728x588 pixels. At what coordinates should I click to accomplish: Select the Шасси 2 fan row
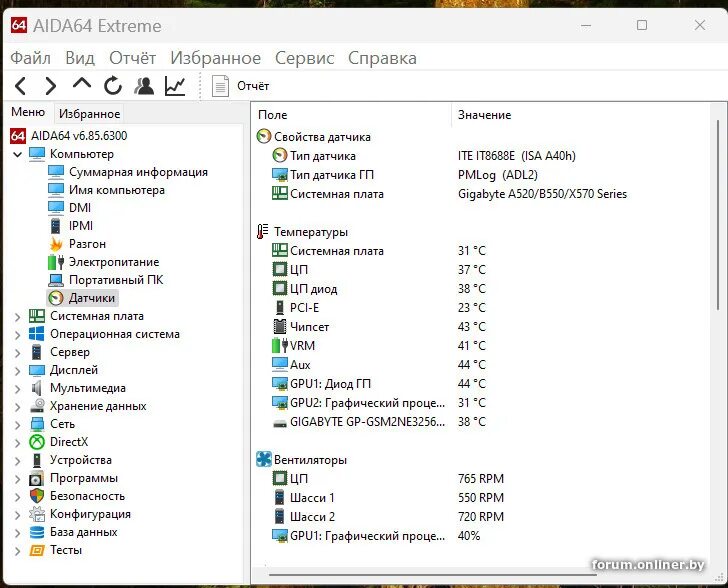(x=312, y=516)
